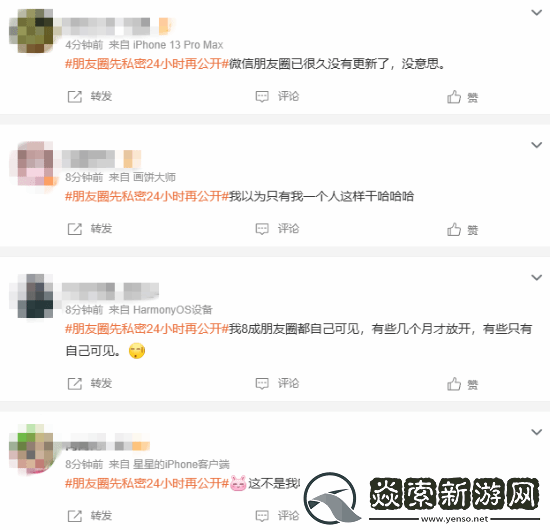The height and width of the screenshot is (530, 550).
Task: Open the hashtag link in the 画饼大师 post
Action: (x=147, y=196)
